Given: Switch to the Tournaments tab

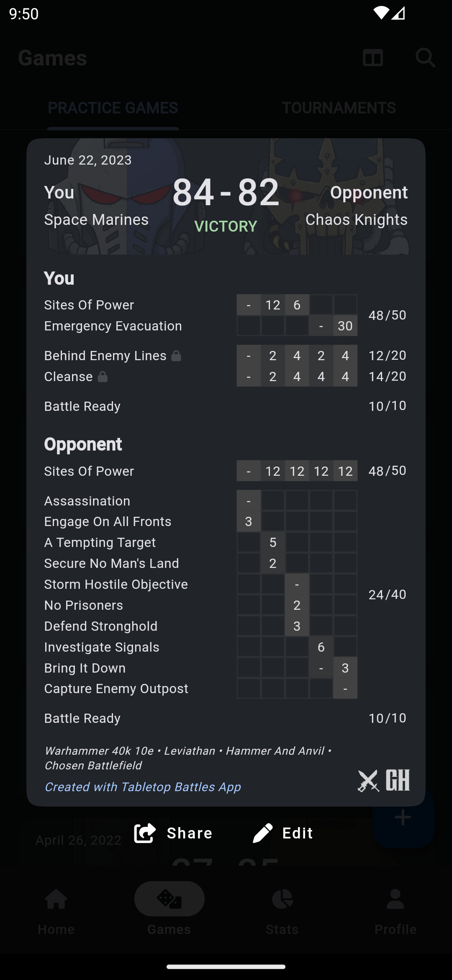Looking at the screenshot, I should pyautogui.click(x=339, y=108).
